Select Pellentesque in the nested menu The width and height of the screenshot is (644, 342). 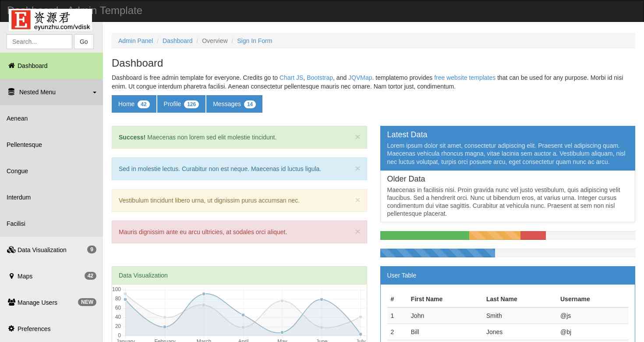pos(51,145)
